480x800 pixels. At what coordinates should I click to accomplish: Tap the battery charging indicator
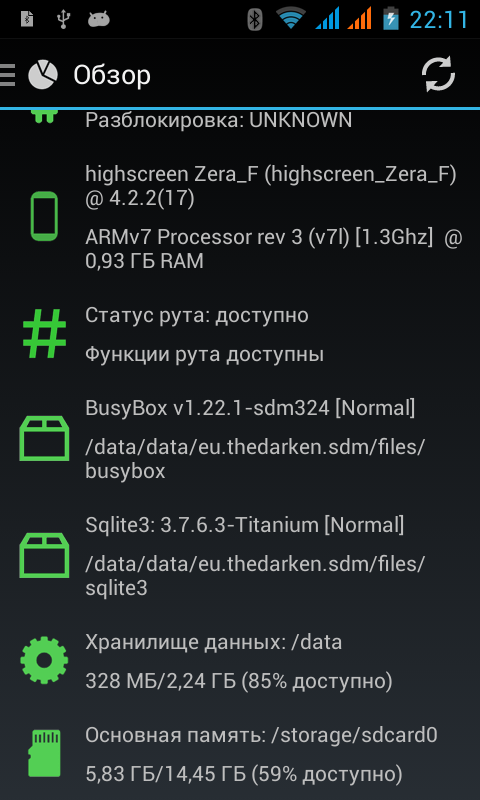[391, 19]
